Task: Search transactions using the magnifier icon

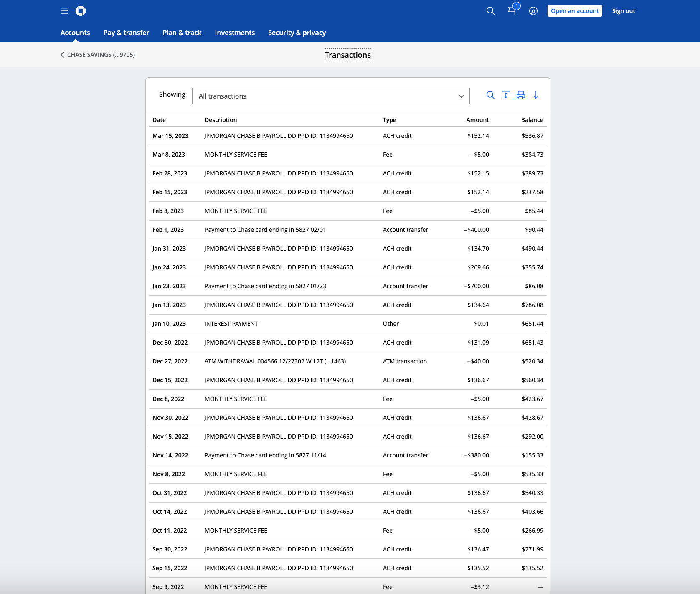Action: pos(491,95)
